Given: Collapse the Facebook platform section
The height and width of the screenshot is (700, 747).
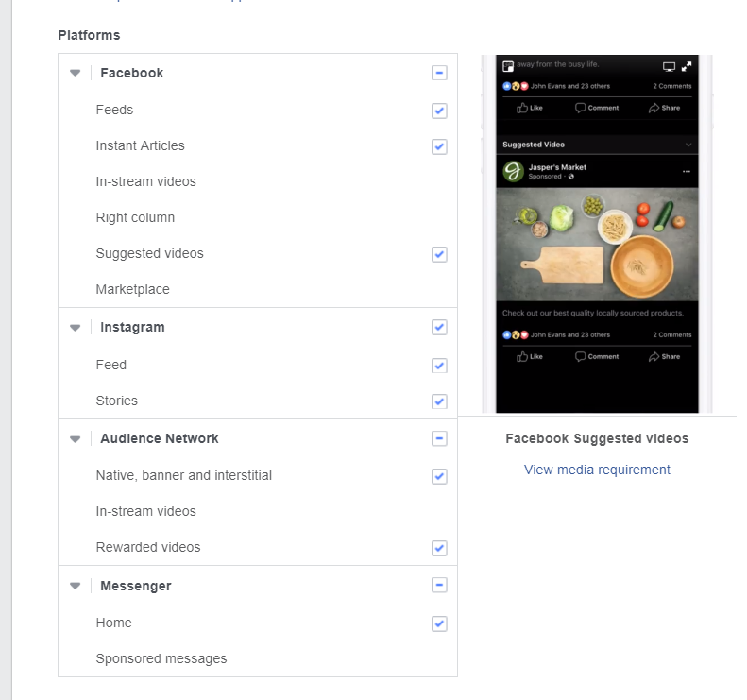Looking at the screenshot, I should pos(76,73).
